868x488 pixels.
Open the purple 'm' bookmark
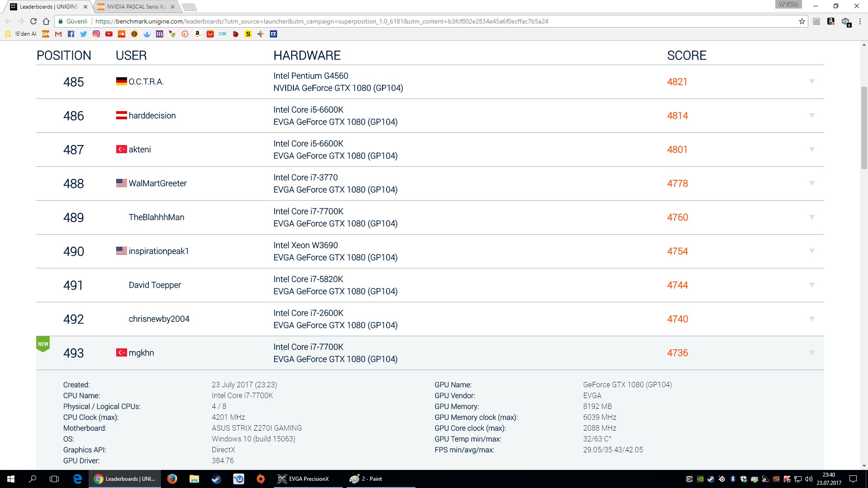click(160, 34)
